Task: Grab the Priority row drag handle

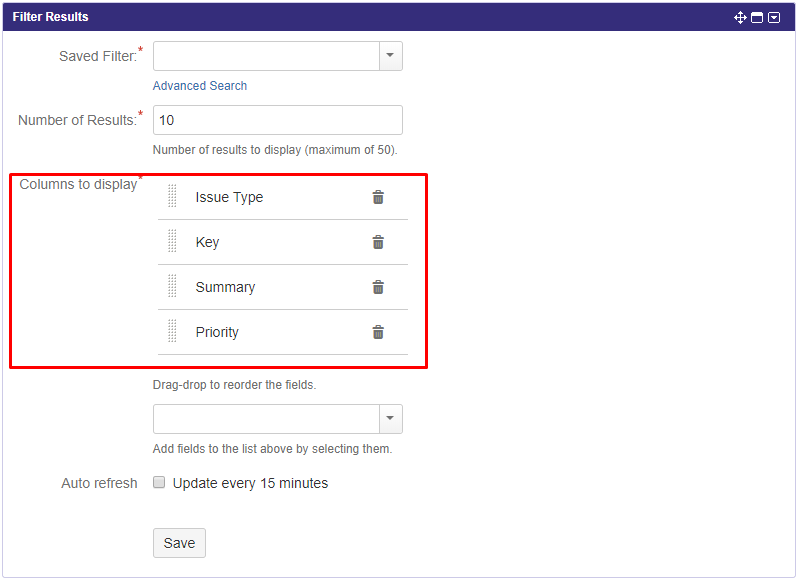Action: pyautogui.click(x=172, y=331)
